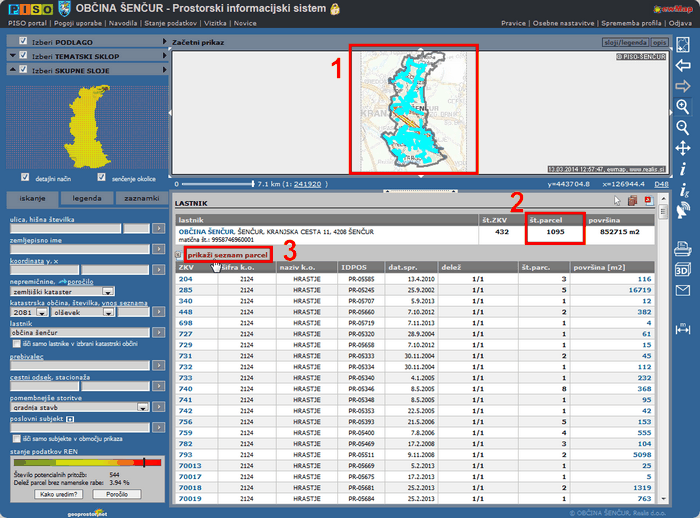Click the print map icon
The width and height of the screenshot is (700, 518).
pos(683,249)
